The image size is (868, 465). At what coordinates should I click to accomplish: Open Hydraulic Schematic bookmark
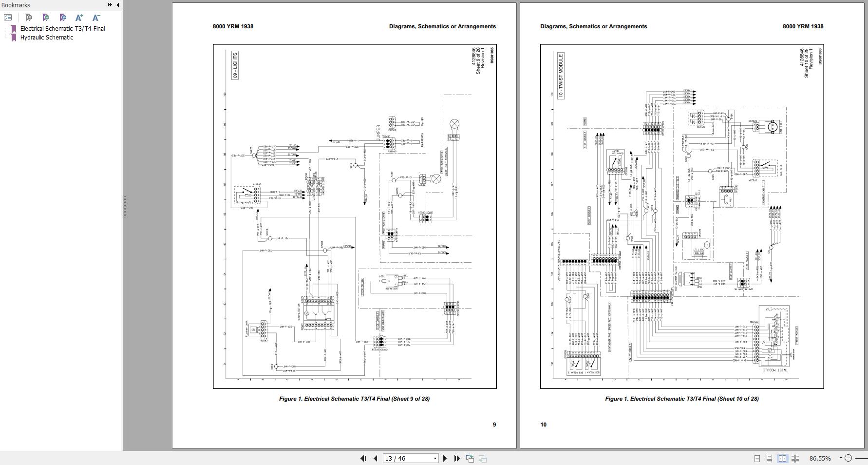tap(46, 37)
